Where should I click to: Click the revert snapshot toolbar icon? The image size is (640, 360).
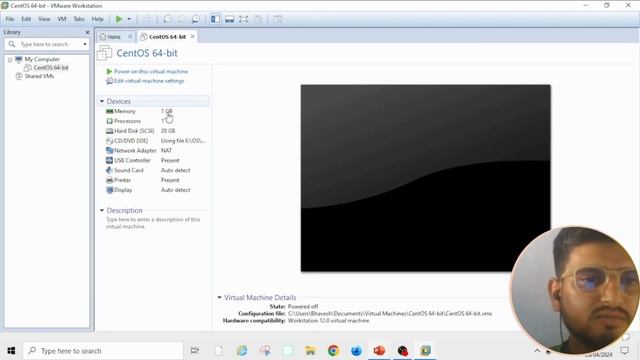pos(182,19)
